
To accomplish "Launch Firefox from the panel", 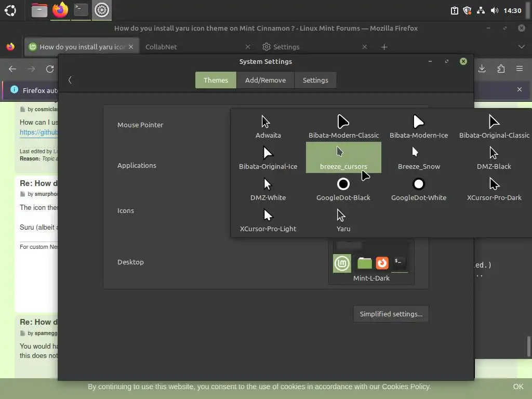I will click(60, 10).
